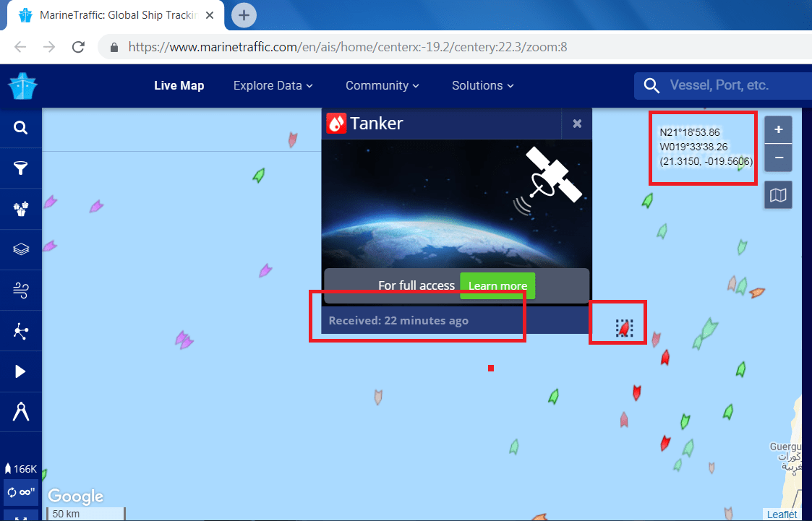This screenshot has width=812, height=521.
Task: Go back in browser history
Action: (20, 47)
